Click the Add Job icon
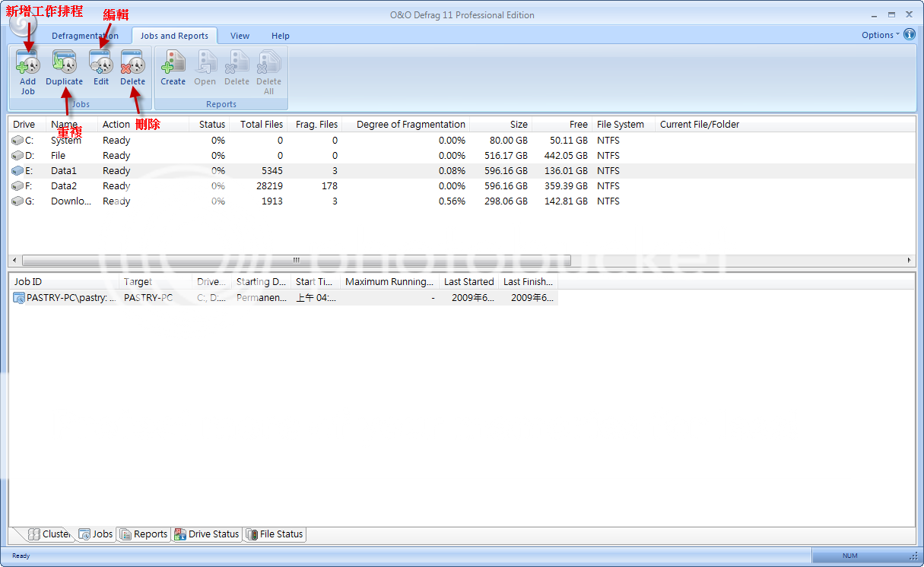Image resolution: width=924 pixels, height=567 pixels. (27, 62)
